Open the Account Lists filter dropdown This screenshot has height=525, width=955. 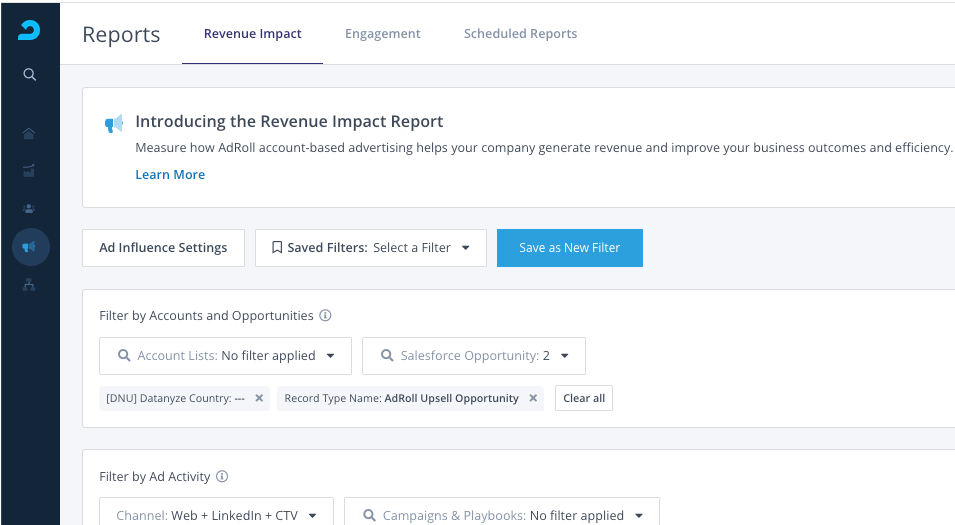tap(225, 356)
